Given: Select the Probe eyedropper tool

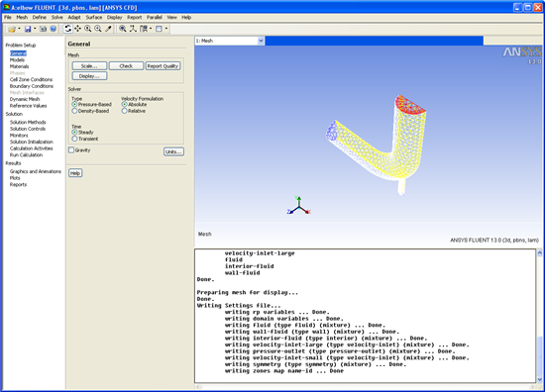Looking at the screenshot, I should point(108,29).
